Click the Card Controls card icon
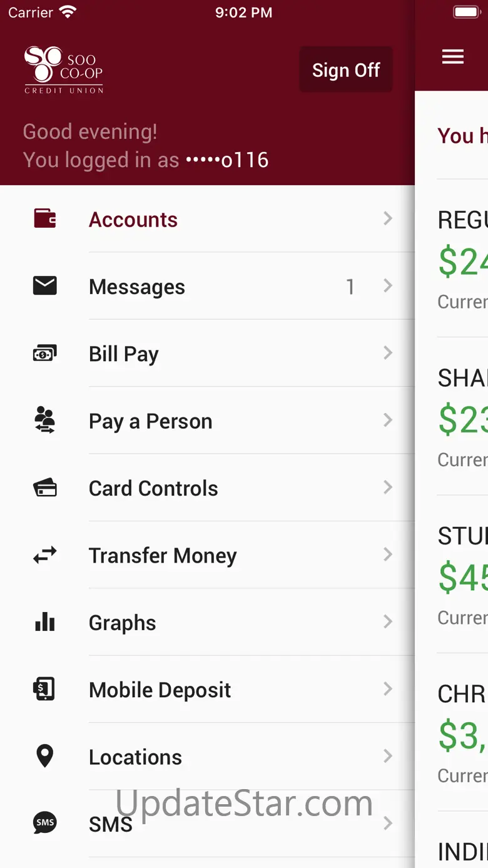The height and width of the screenshot is (868, 488). [x=45, y=488]
